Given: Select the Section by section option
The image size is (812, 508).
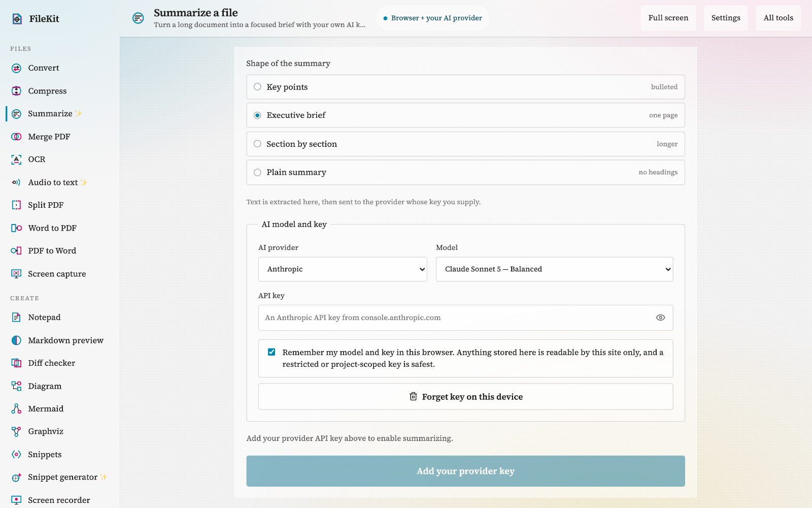Looking at the screenshot, I should (465, 144).
